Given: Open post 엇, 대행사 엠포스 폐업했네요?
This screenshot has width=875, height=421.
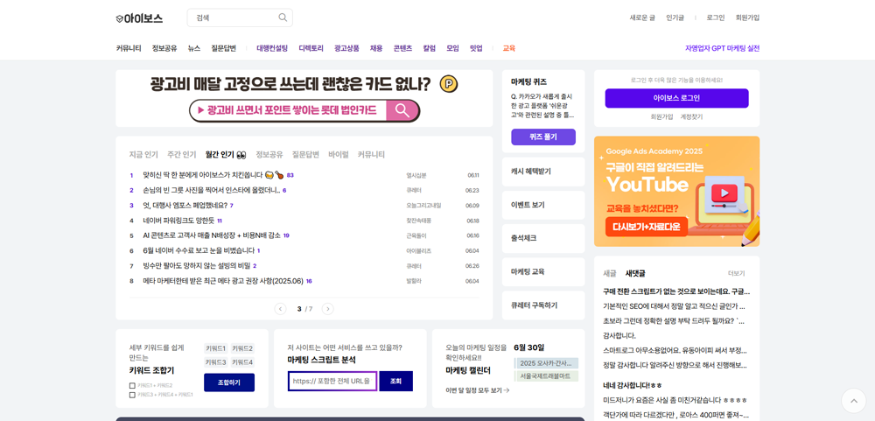Looking at the screenshot, I should [185, 205].
